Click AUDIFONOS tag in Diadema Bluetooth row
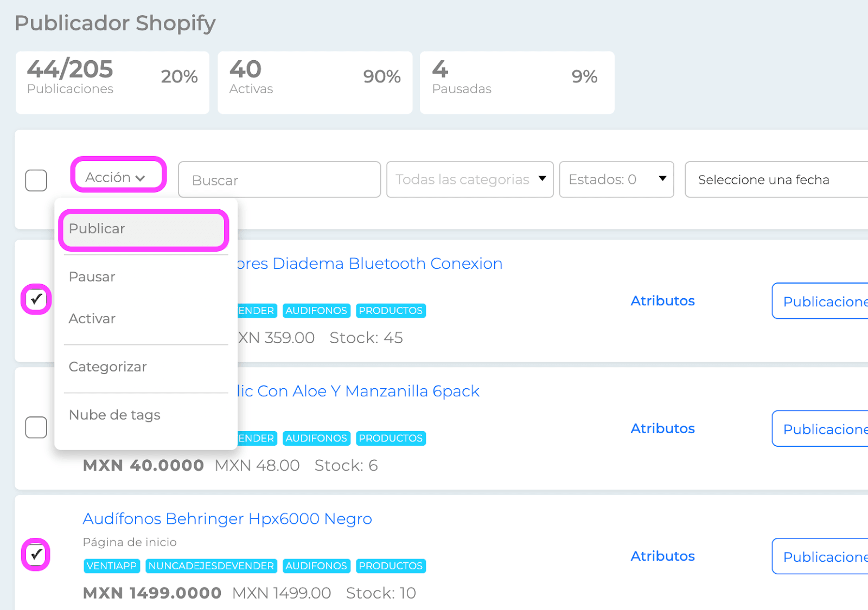Image resolution: width=868 pixels, height=610 pixels. 316,311
